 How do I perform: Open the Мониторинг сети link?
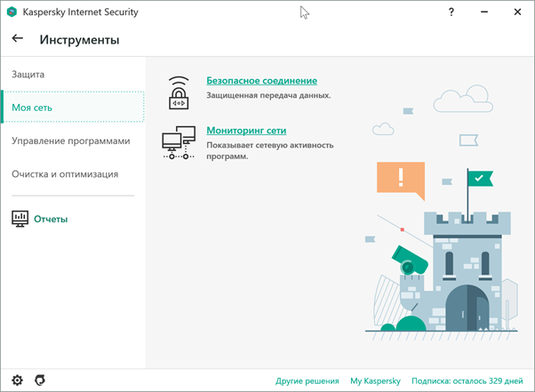[x=246, y=131]
